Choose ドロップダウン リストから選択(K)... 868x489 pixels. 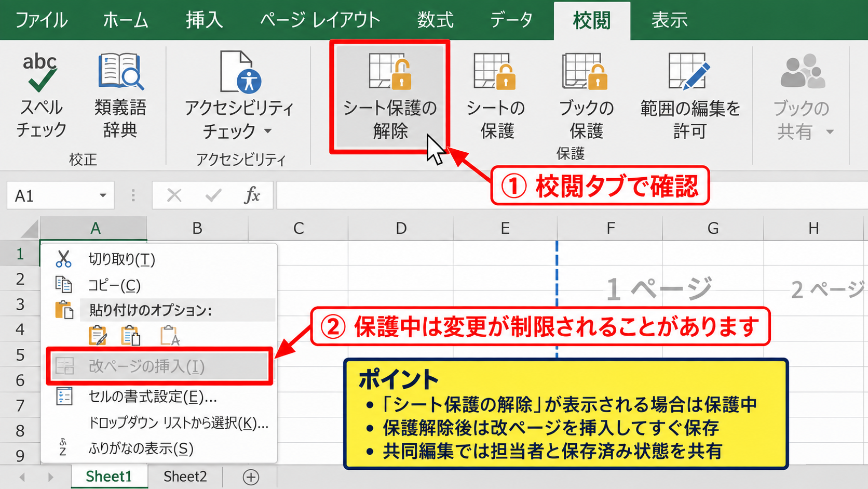(x=159, y=423)
